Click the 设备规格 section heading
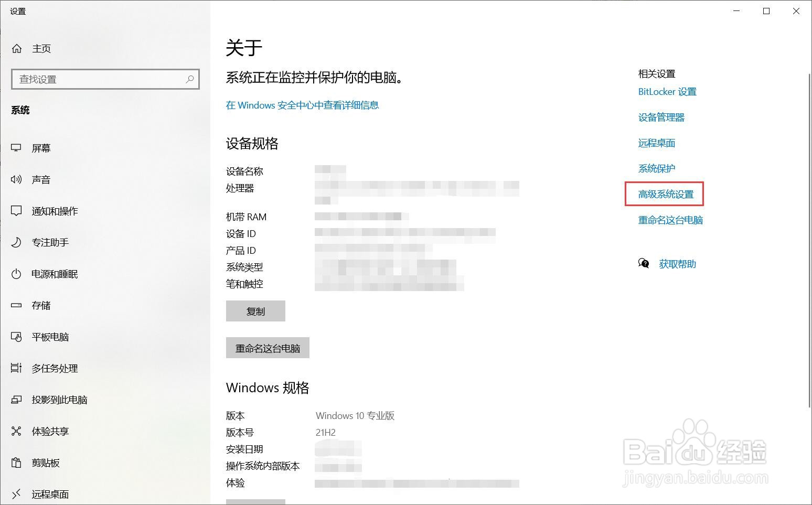The height and width of the screenshot is (505, 812). (x=252, y=144)
